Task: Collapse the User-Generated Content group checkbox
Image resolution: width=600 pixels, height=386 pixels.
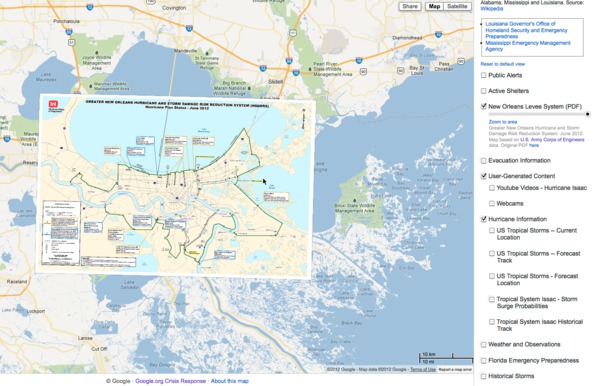Action: click(484, 176)
